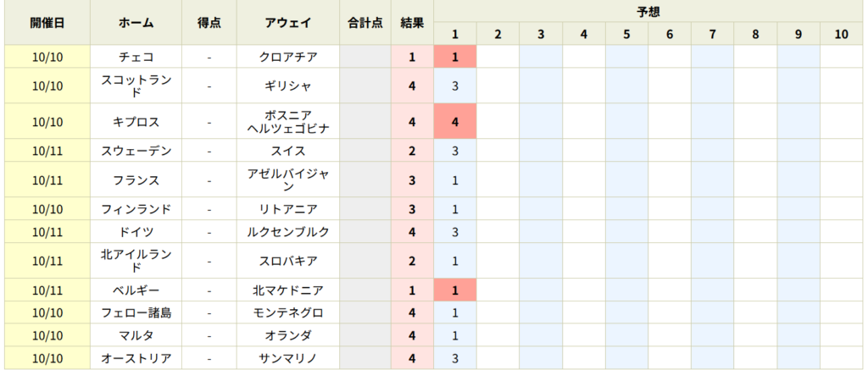Click prediction column 10 header
Image resolution: width=868 pixels, height=370 pixels.
click(841, 34)
